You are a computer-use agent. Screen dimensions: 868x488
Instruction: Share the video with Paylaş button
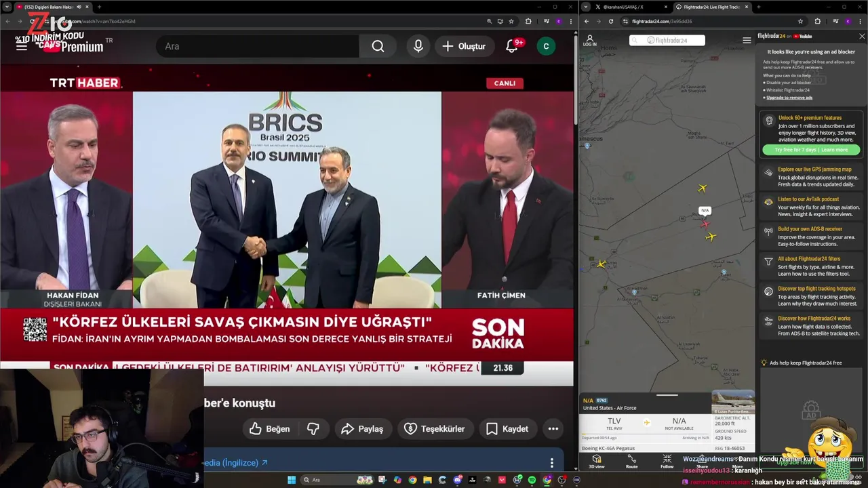(362, 428)
